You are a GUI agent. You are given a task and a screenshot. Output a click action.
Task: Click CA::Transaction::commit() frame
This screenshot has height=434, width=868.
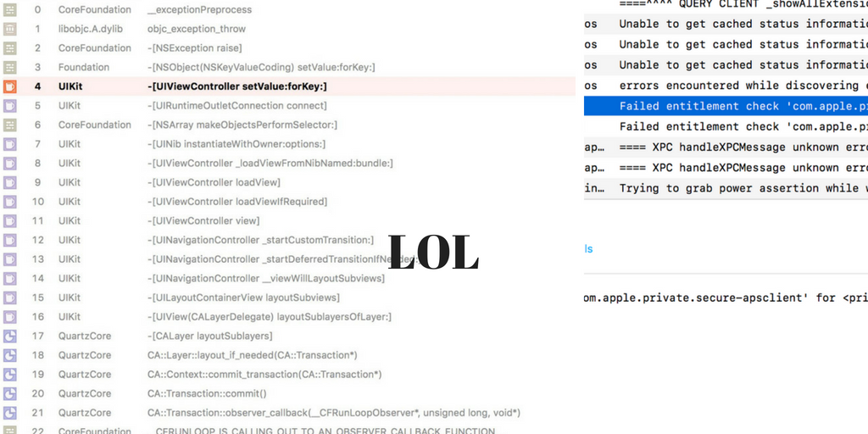click(207, 393)
